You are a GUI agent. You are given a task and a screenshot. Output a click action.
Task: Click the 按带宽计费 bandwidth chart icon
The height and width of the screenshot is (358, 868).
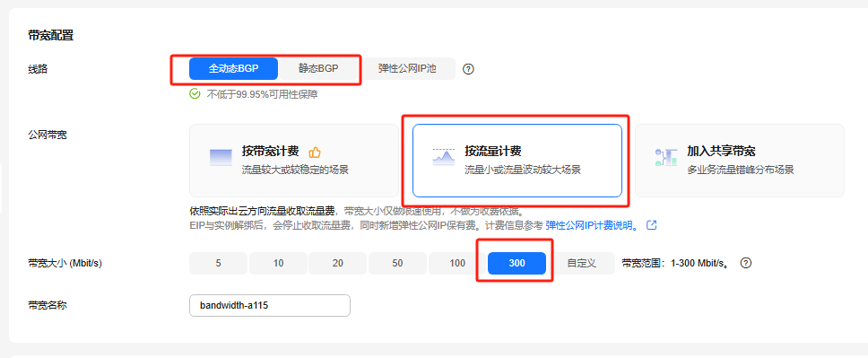pos(221,157)
